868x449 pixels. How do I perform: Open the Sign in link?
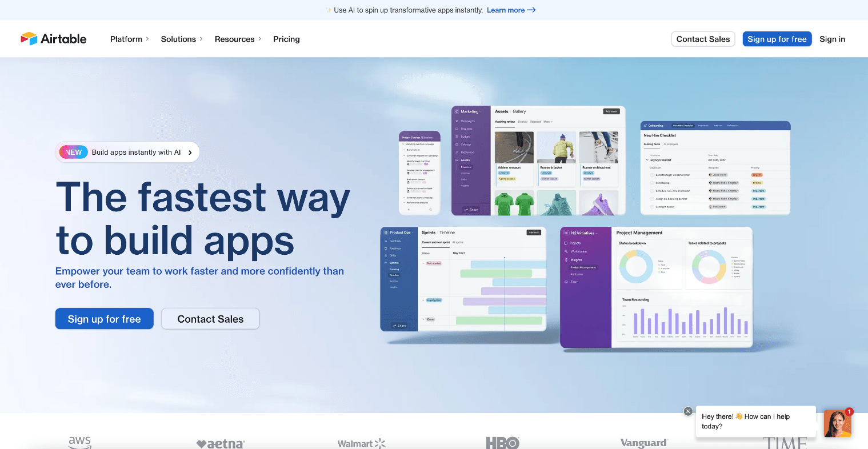pyautogui.click(x=832, y=39)
